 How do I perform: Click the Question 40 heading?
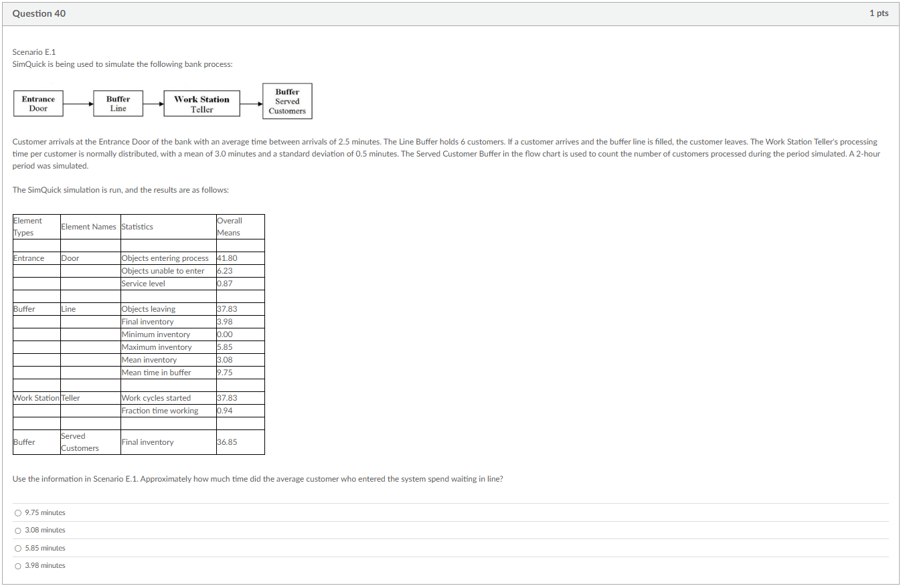[39, 13]
